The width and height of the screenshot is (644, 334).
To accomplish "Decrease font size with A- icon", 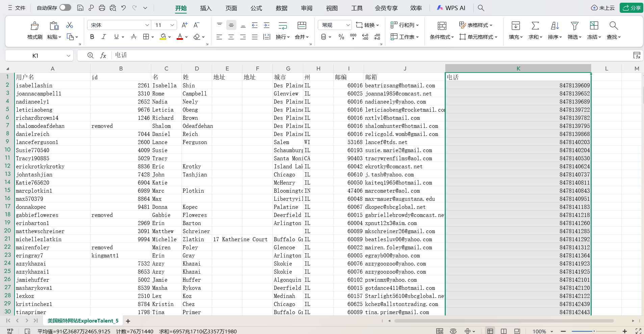I will (196, 25).
